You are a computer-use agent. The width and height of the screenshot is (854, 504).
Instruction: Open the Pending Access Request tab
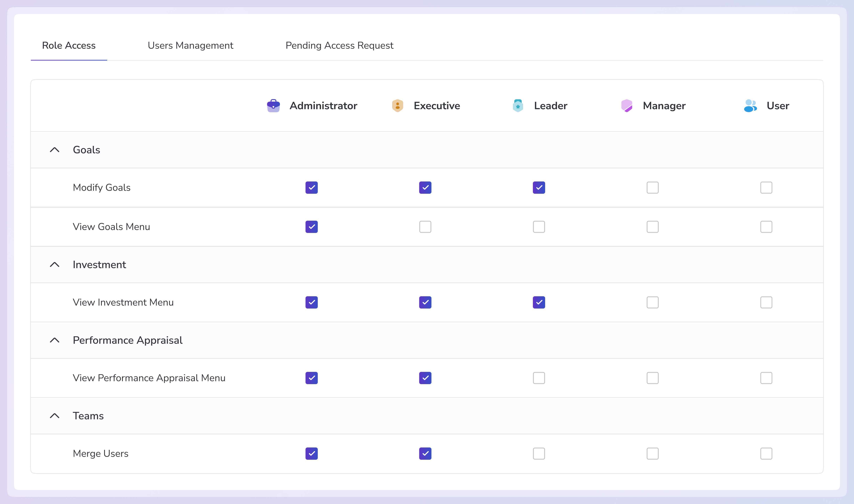tap(339, 45)
